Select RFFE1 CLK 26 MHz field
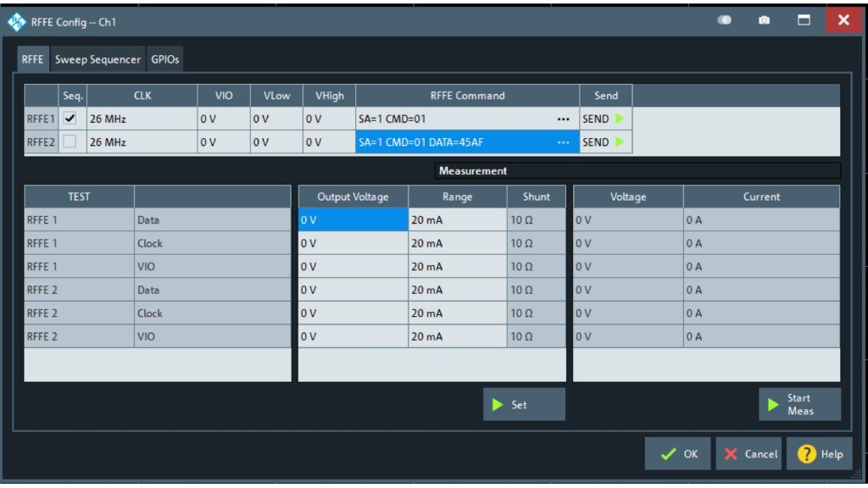This screenshot has width=868, height=488. (x=142, y=119)
